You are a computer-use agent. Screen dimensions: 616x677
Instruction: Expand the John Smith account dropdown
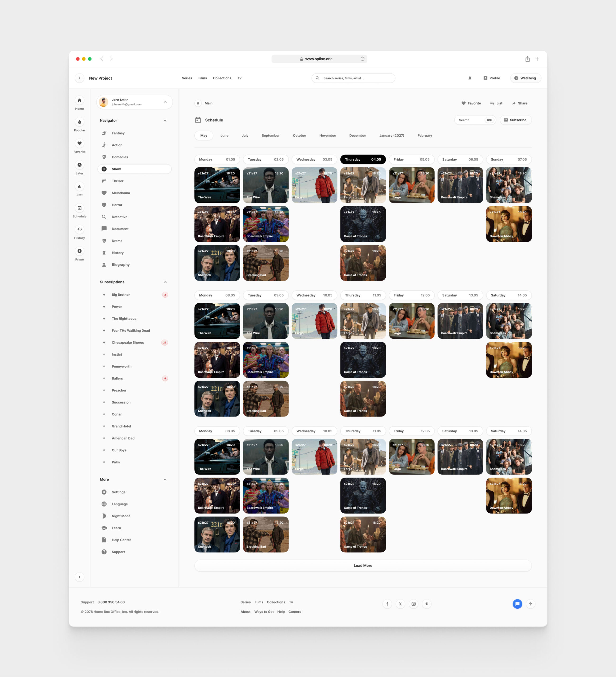165,102
